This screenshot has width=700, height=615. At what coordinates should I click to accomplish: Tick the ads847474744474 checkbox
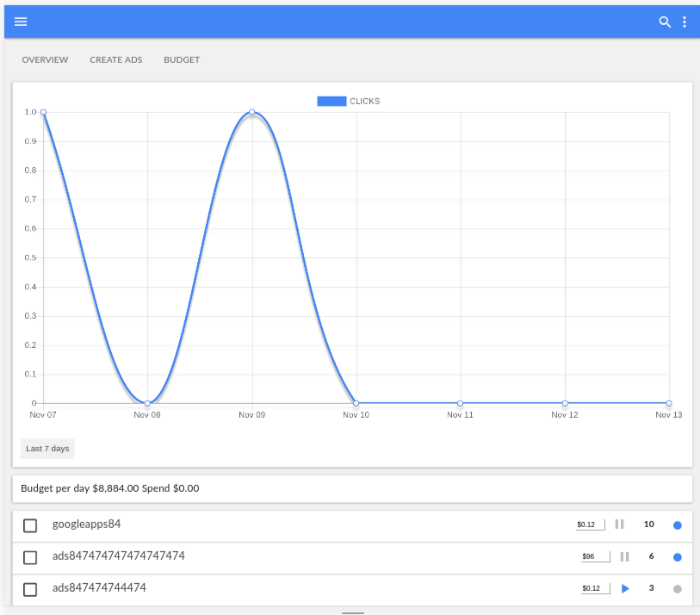[30, 589]
